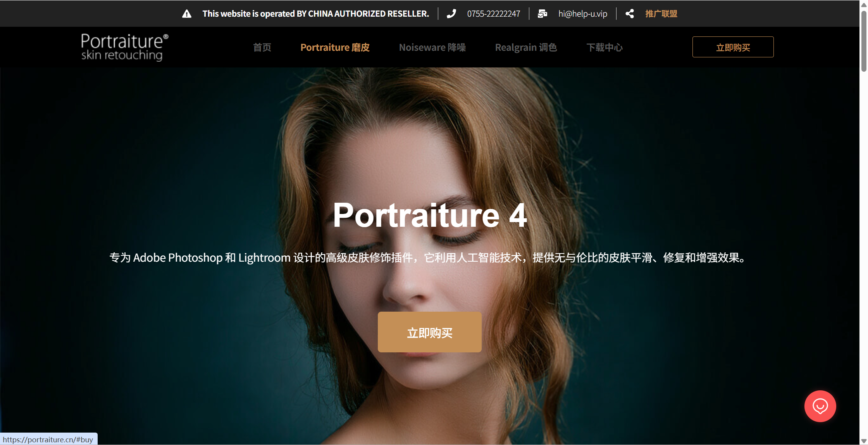Open Portraiture 磨皮 menu item

335,47
